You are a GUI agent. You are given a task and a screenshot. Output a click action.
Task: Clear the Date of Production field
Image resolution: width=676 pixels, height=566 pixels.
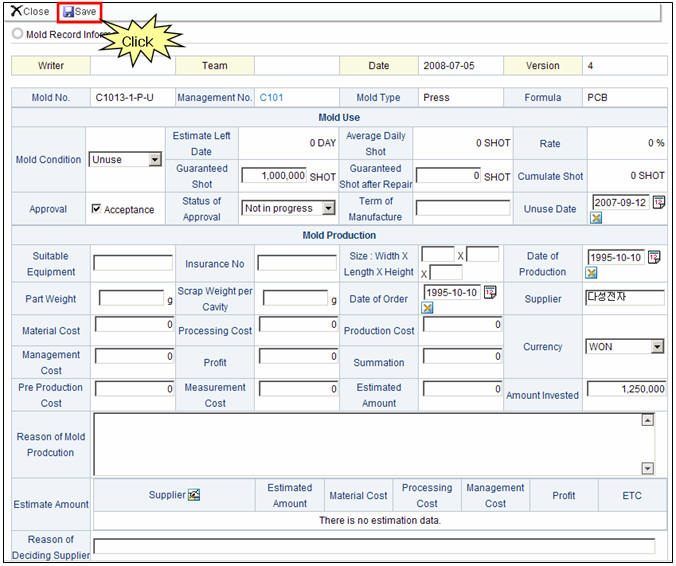pos(592,272)
